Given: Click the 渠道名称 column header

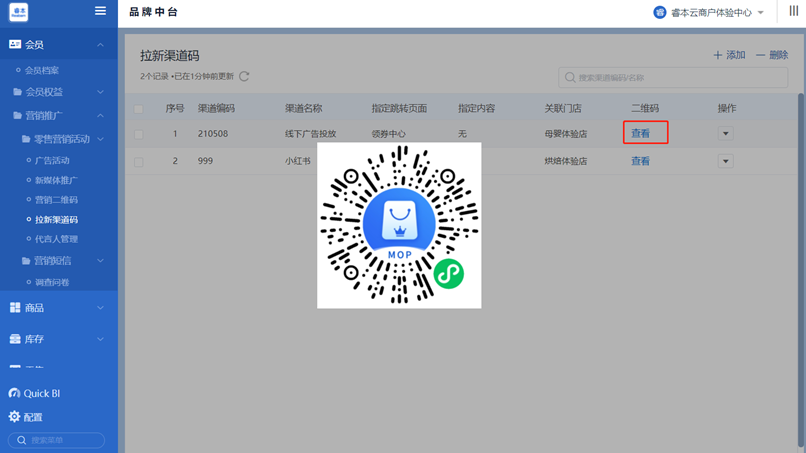Looking at the screenshot, I should click(x=303, y=108).
